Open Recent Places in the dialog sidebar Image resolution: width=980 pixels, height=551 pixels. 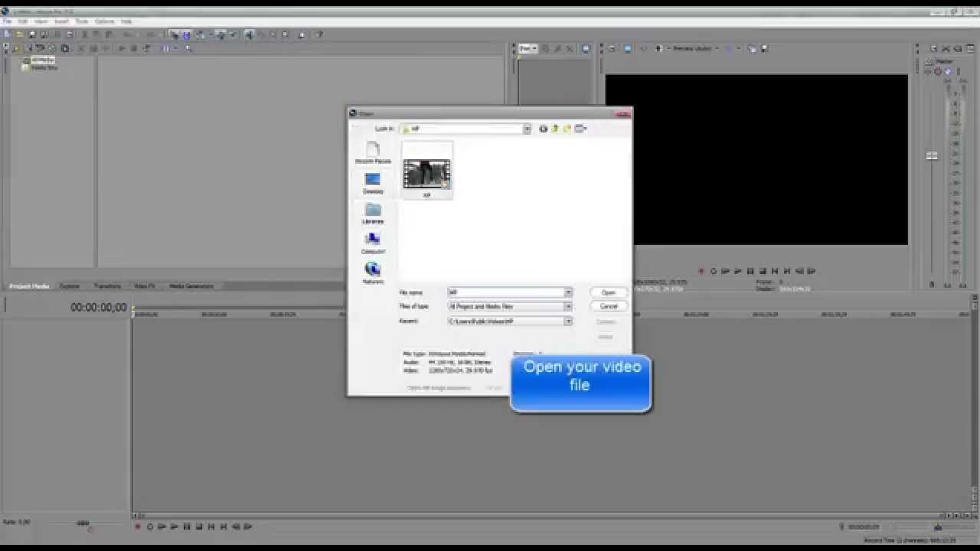373,153
